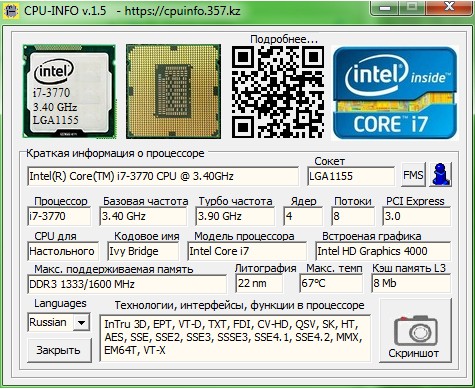Viewport: 475px width, 389px height.
Task: Click the Подробнее... label above QR code
Action: point(284,39)
